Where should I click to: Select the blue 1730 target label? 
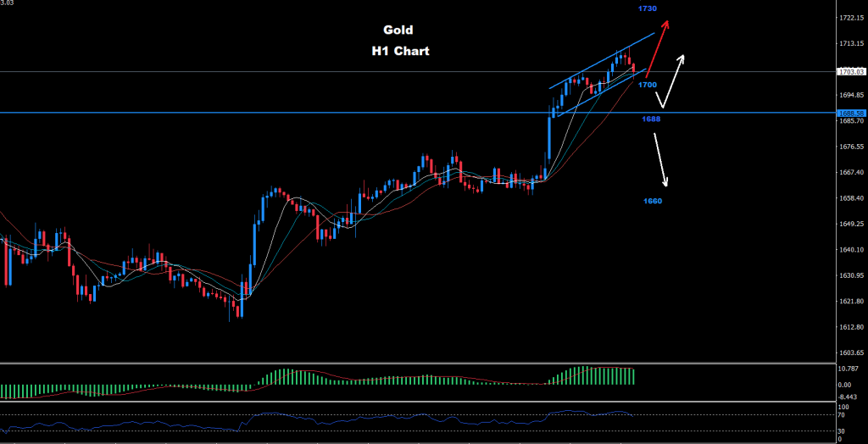[x=647, y=8]
